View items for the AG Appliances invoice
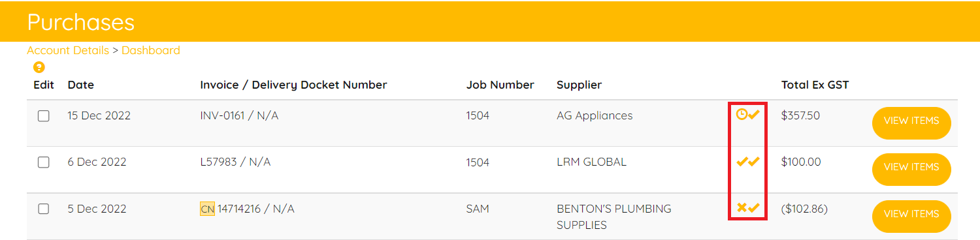980x240 pixels. pos(911,121)
